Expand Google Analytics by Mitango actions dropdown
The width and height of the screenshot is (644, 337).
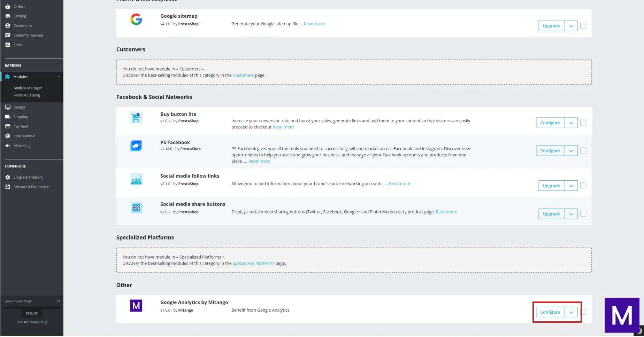[x=571, y=312]
